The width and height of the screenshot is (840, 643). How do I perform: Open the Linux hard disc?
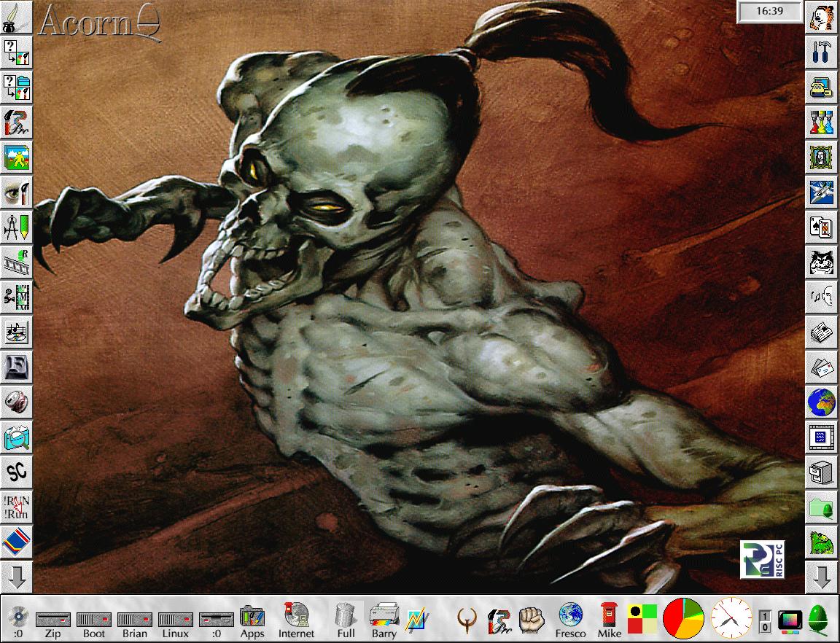[x=175, y=624]
